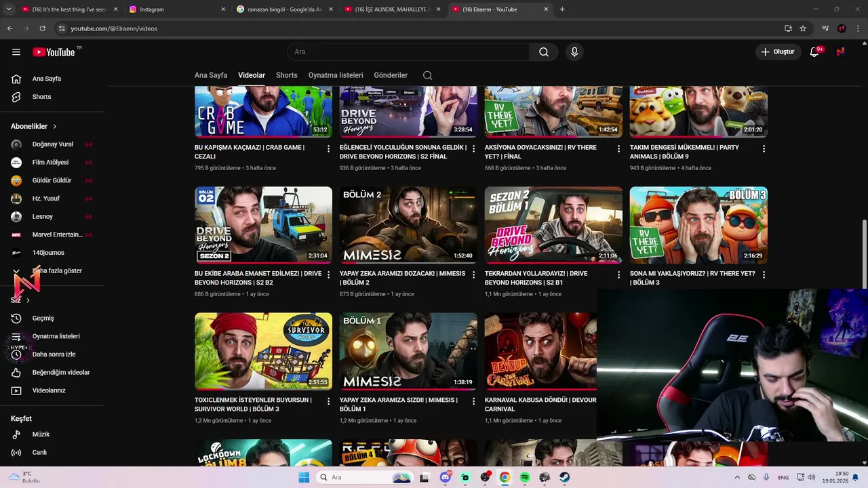Screen dimensions: 868x488
Task: Start voice search with the microphone
Action: tap(574, 52)
